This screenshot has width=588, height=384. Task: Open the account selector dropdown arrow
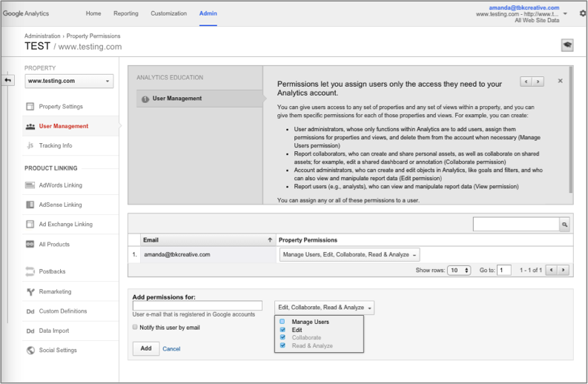click(565, 14)
